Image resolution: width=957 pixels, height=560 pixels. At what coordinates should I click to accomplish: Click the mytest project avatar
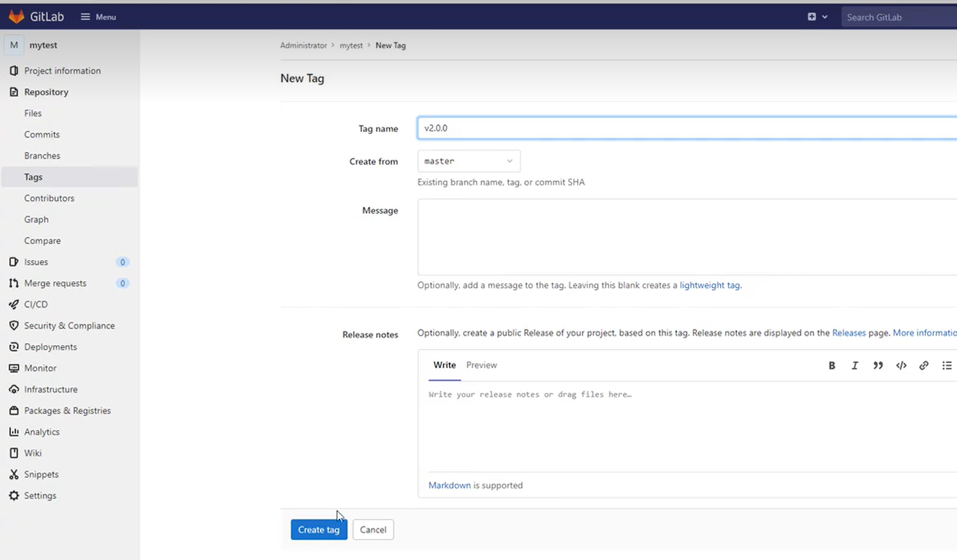pos(14,45)
